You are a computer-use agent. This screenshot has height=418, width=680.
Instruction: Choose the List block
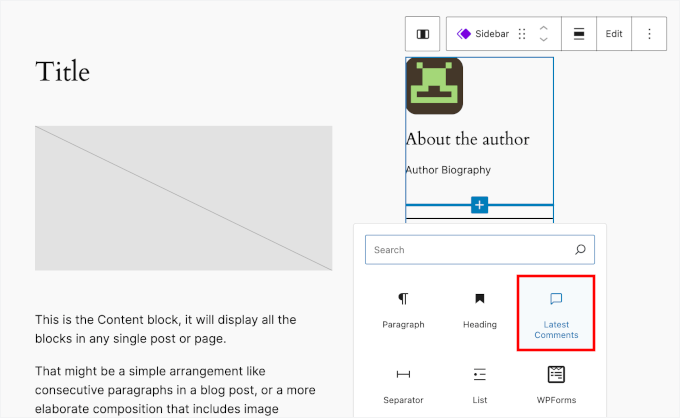point(479,384)
